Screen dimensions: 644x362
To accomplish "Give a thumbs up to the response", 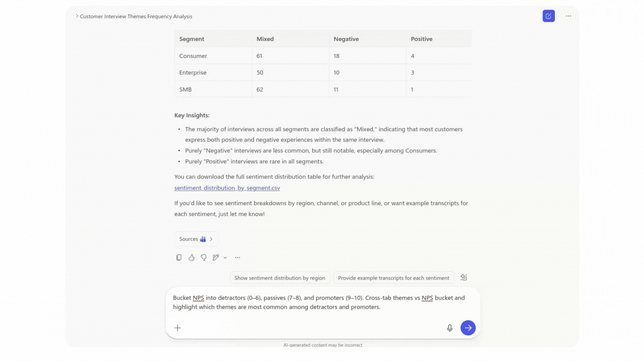I will coord(191,257).
